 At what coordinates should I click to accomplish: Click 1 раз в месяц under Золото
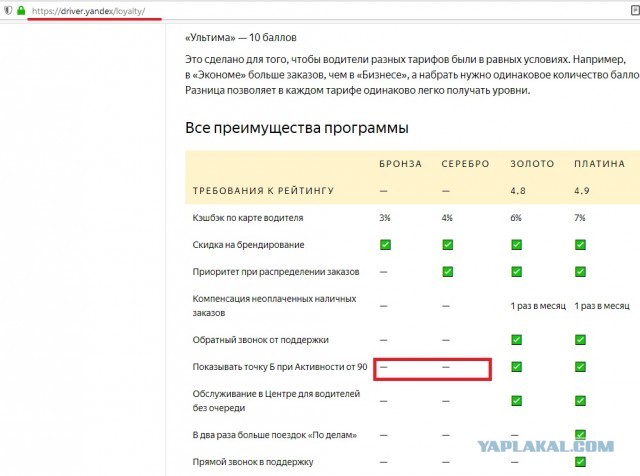pyautogui.click(x=538, y=306)
